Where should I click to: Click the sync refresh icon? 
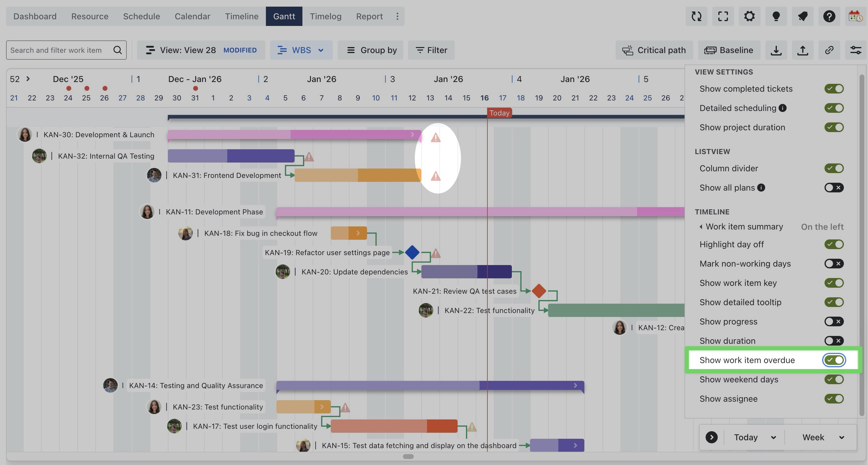[x=696, y=16]
